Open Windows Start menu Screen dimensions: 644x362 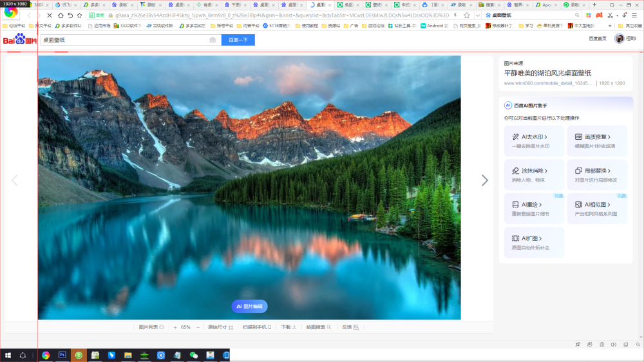click(x=8, y=356)
